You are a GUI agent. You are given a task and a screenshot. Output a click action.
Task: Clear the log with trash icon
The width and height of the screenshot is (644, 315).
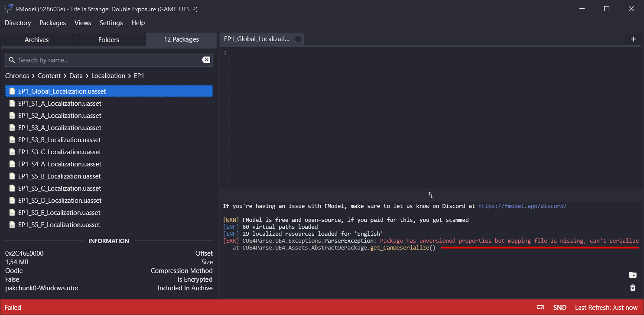(x=633, y=288)
